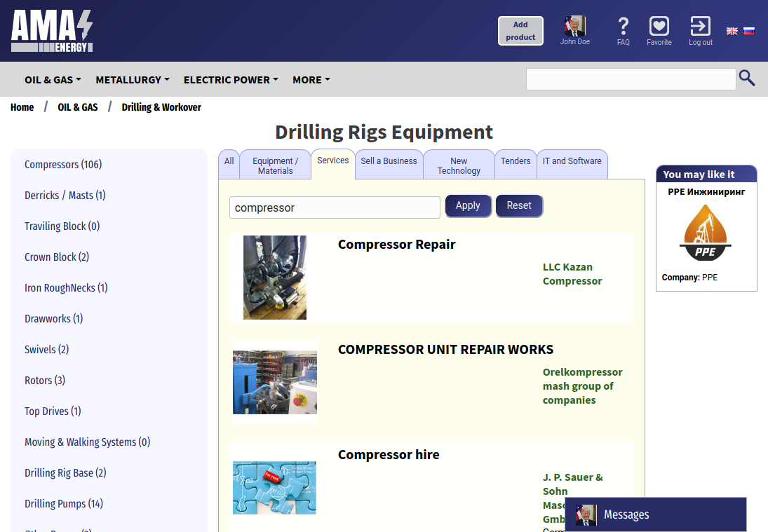768x532 pixels.
Task: Select the Equipment / Materials tab
Action: pyautogui.click(x=275, y=165)
